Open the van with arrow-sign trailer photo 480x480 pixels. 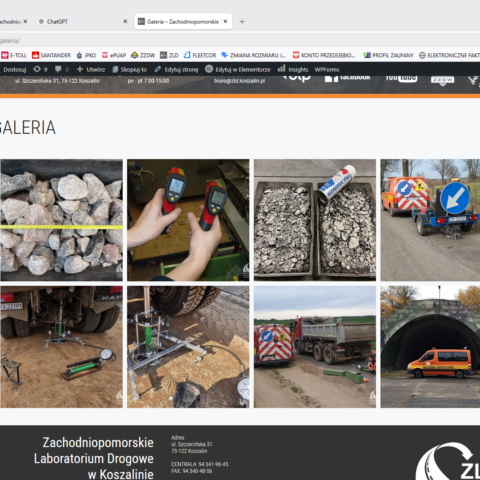(430, 220)
